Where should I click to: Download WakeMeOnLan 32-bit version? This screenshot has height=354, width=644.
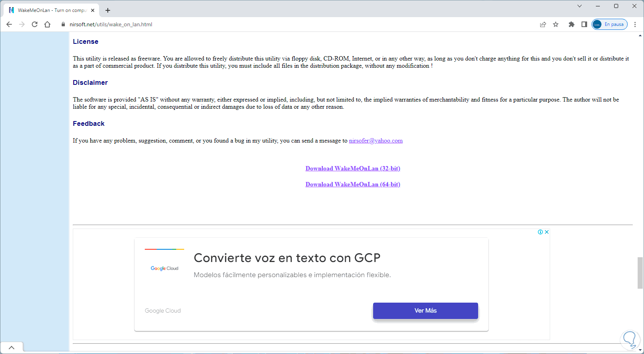pyautogui.click(x=353, y=168)
